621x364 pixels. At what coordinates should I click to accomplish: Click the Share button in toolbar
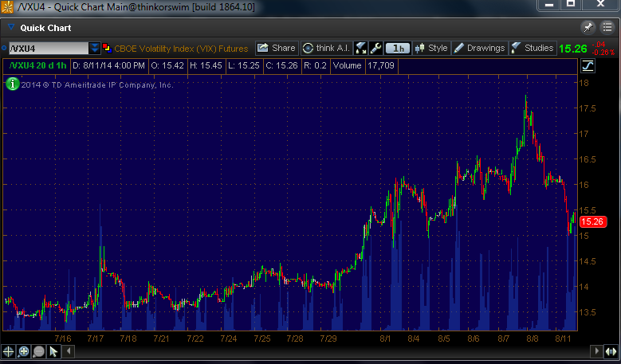tap(276, 48)
